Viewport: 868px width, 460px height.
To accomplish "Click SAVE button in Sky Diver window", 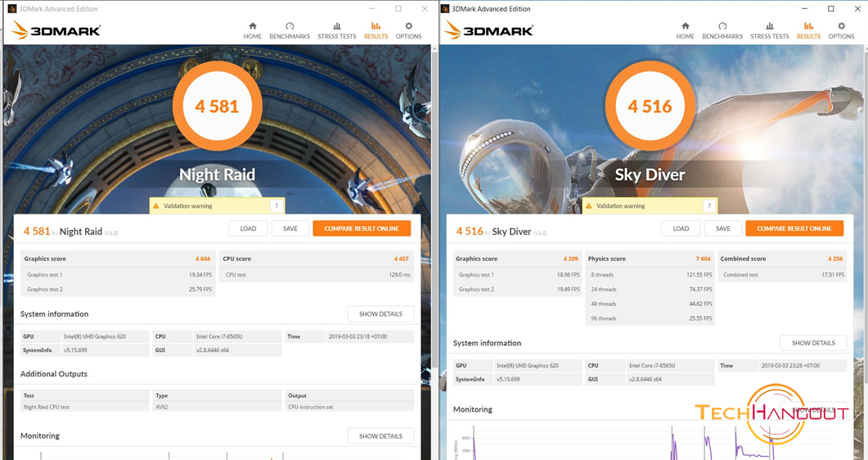I will pyautogui.click(x=723, y=228).
